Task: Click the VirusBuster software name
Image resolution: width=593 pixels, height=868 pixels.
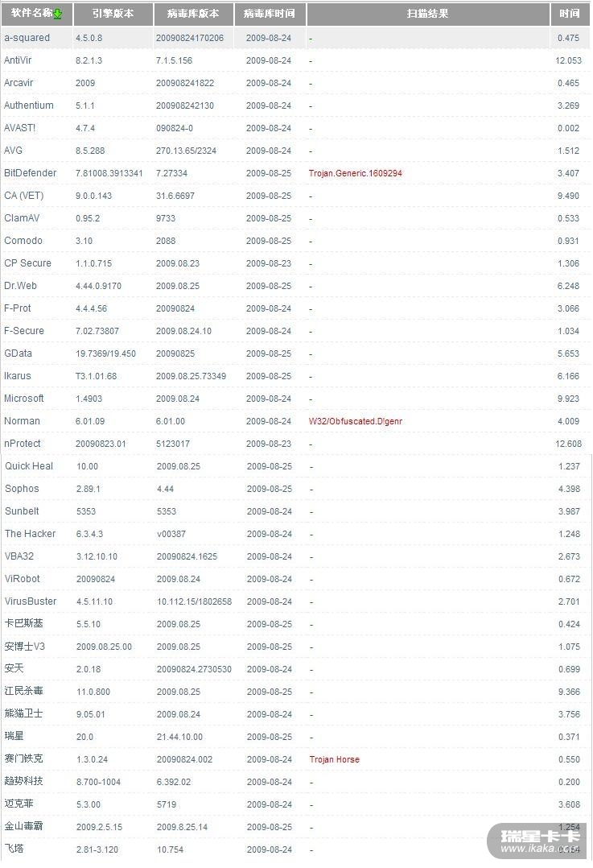Action: [31, 601]
